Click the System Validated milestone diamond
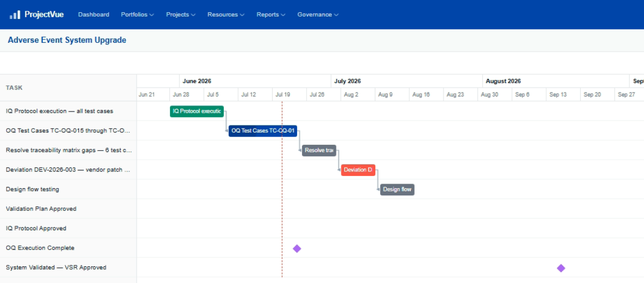Screen dimensions: 644x283 pyautogui.click(x=561, y=268)
